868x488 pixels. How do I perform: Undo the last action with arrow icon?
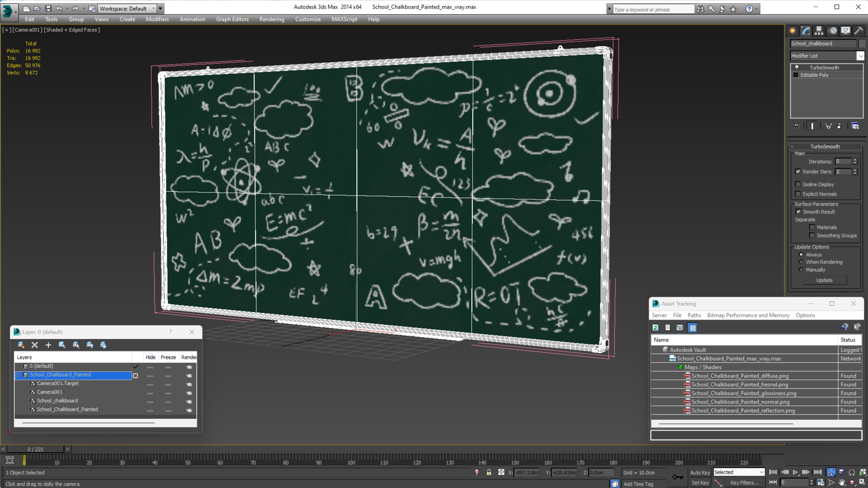(x=59, y=9)
